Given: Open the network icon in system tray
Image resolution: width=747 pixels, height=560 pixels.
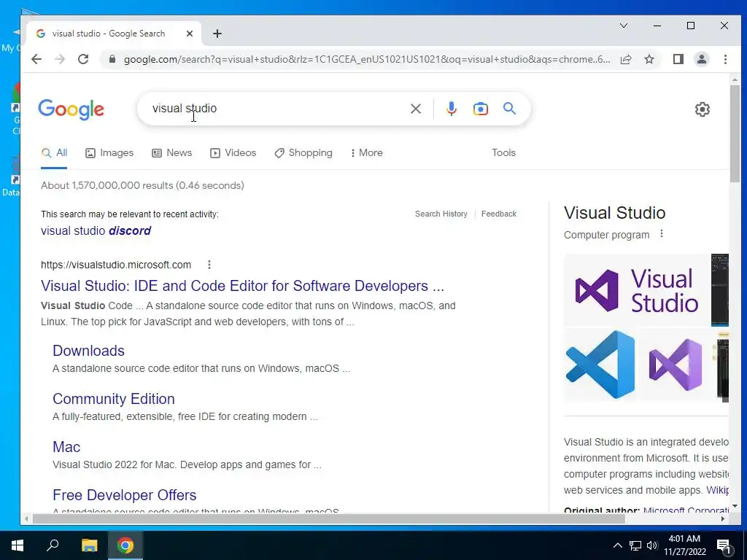Looking at the screenshot, I should [x=635, y=545].
